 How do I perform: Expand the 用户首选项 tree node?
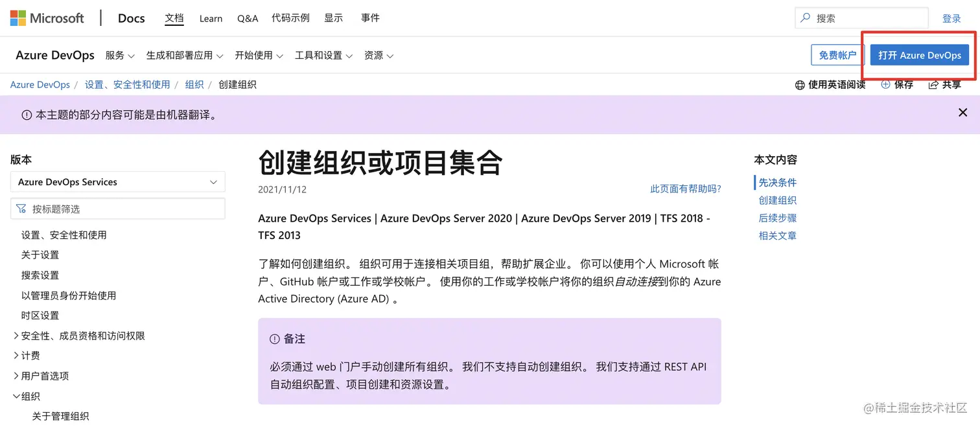click(16, 376)
